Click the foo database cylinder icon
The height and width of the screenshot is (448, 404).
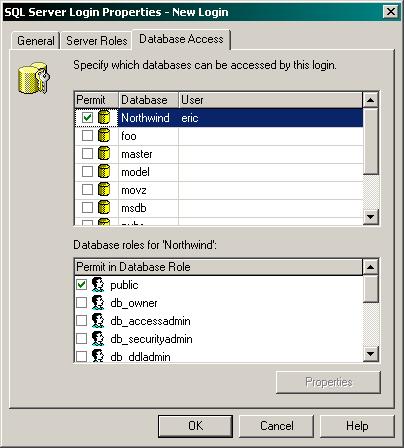click(x=104, y=135)
